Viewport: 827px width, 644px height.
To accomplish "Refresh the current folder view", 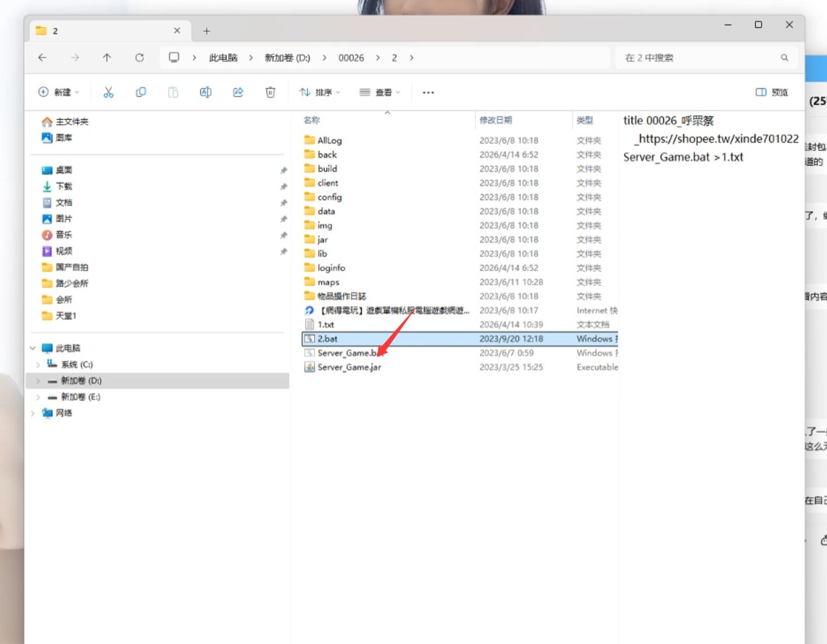I will coord(139,58).
